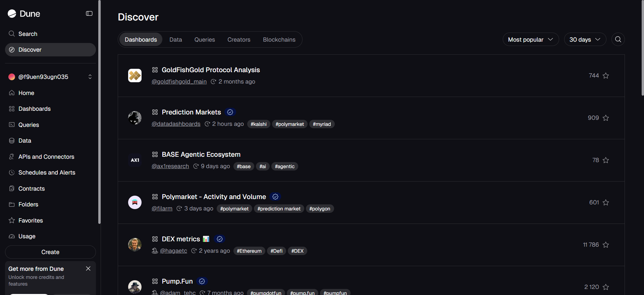Click the #polymarket tag on Prediction Markets
This screenshot has height=295, width=644.
pos(289,124)
